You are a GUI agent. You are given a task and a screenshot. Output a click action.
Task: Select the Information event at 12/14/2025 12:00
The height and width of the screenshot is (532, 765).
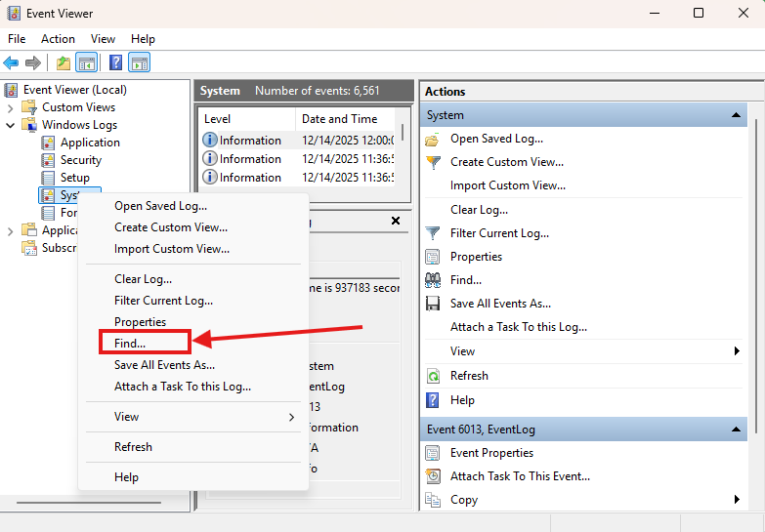[298, 141]
